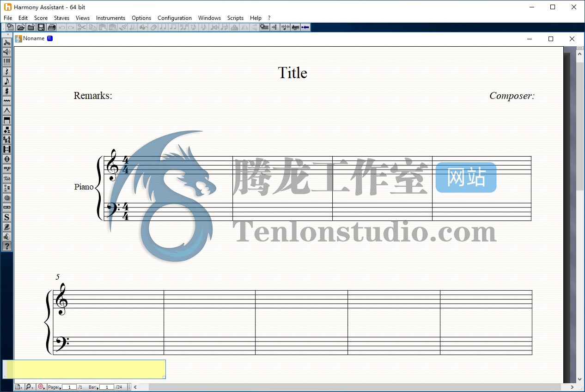585x392 pixels.
Task: Open the piano keyboard palette
Action: (x=7, y=61)
